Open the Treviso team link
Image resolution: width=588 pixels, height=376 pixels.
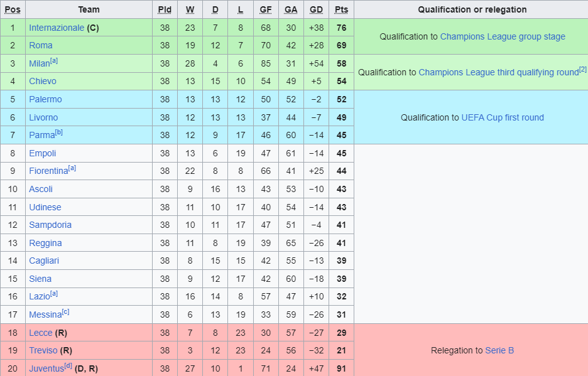(43, 350)
